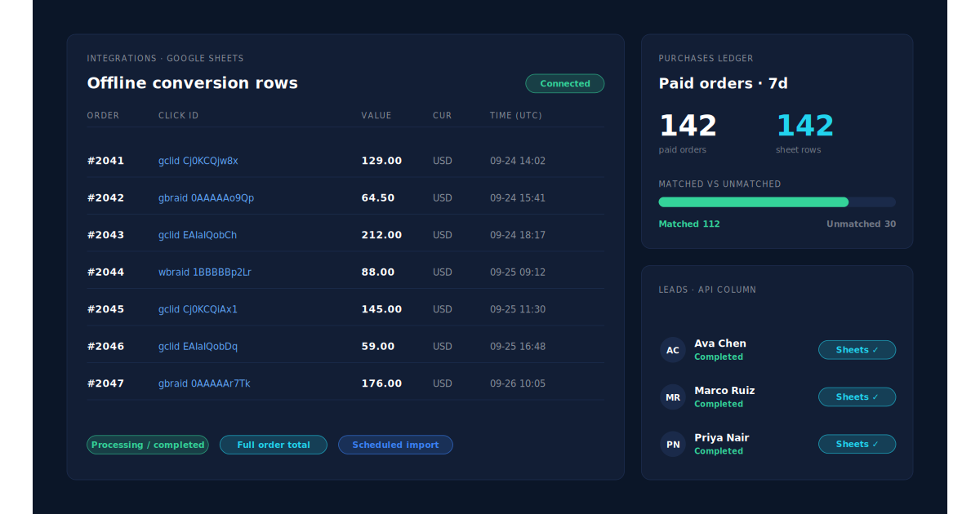This screenshot has height=514, width=980.
Task: Click the Marco Ruiz lead name
Action: 724,391
